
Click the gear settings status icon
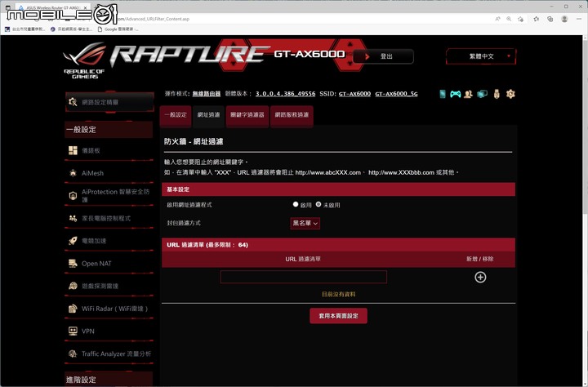point(510,94)
